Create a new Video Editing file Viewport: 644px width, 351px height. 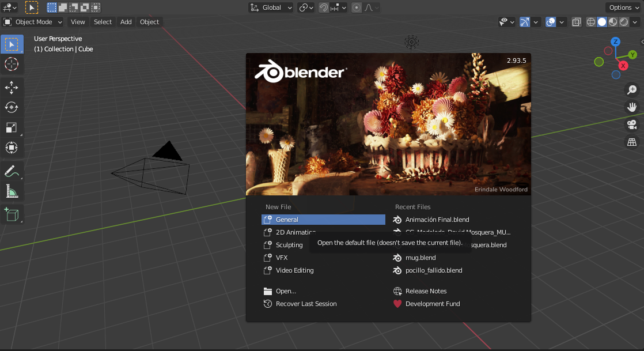pos(323,270)
